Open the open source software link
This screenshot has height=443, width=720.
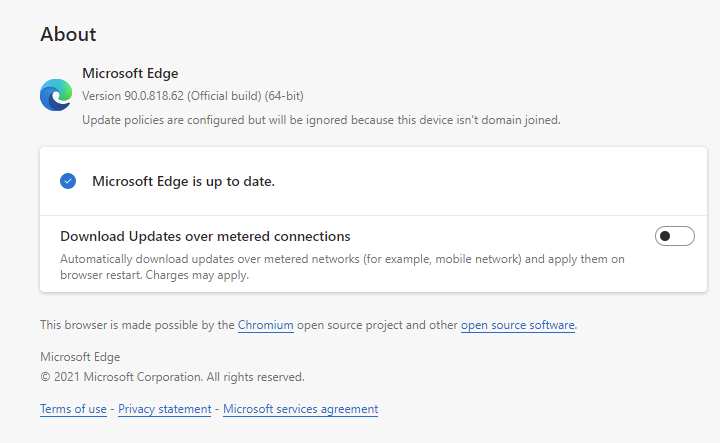click(517, 325)
